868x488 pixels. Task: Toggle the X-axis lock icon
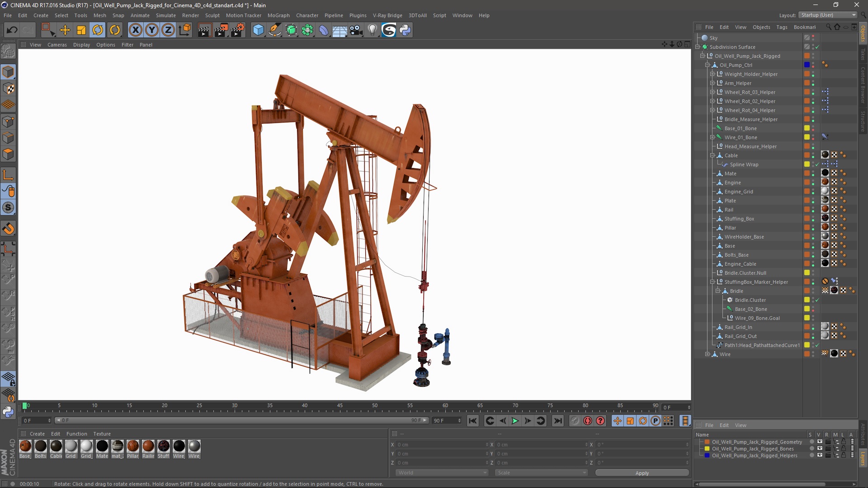[x=135, y=30]
